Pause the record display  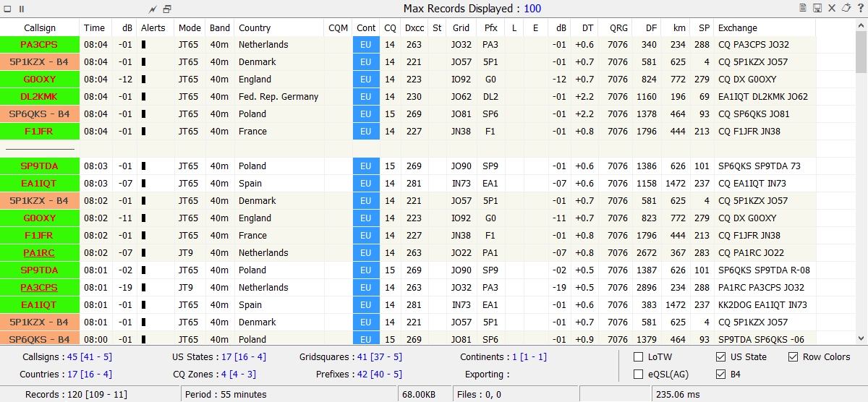pos(22,9)
